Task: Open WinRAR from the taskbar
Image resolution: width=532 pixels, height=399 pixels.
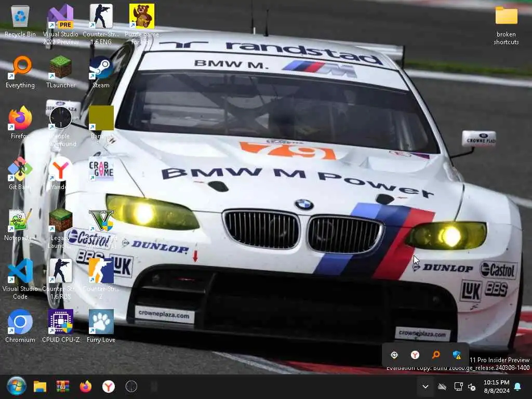Action: (63, 387)
